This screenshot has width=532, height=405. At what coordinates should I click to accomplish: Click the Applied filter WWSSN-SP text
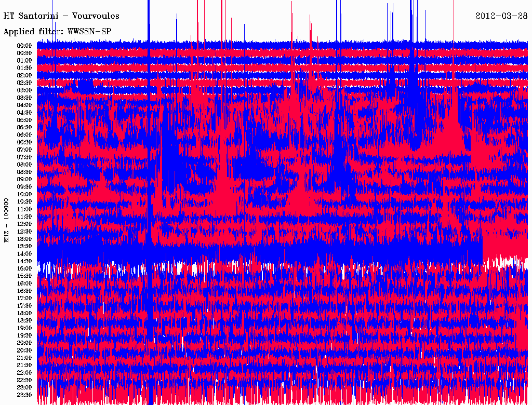57,32
